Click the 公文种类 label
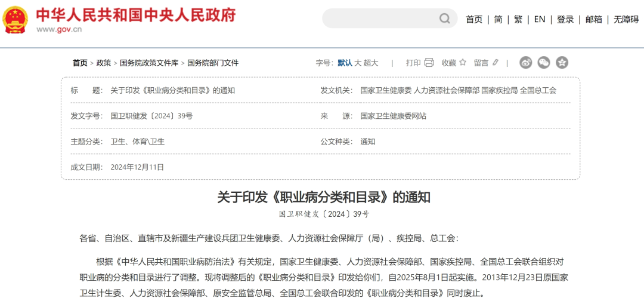The image size is (644, 304). (x=337, y=142)
